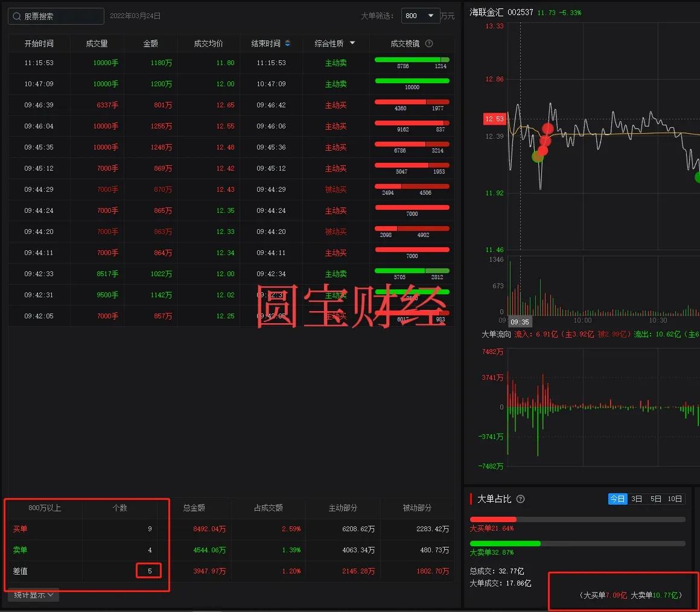Select the 5日 period option
The height and width of the screenshot is (612, 700).
(x=655, y=499)
